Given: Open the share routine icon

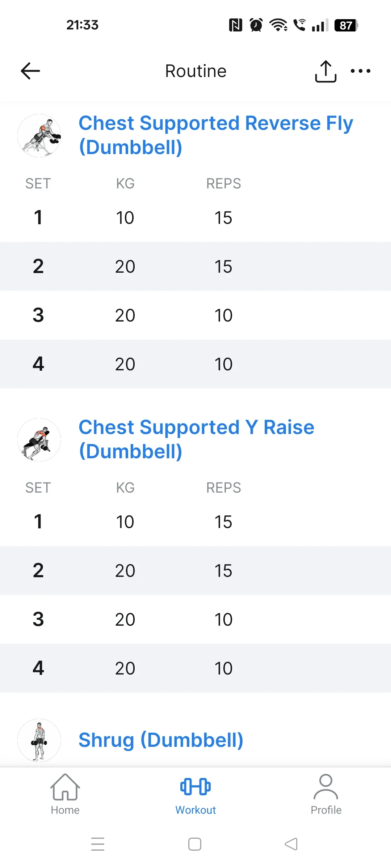Looking at the screenshot, I should point(325,71).
